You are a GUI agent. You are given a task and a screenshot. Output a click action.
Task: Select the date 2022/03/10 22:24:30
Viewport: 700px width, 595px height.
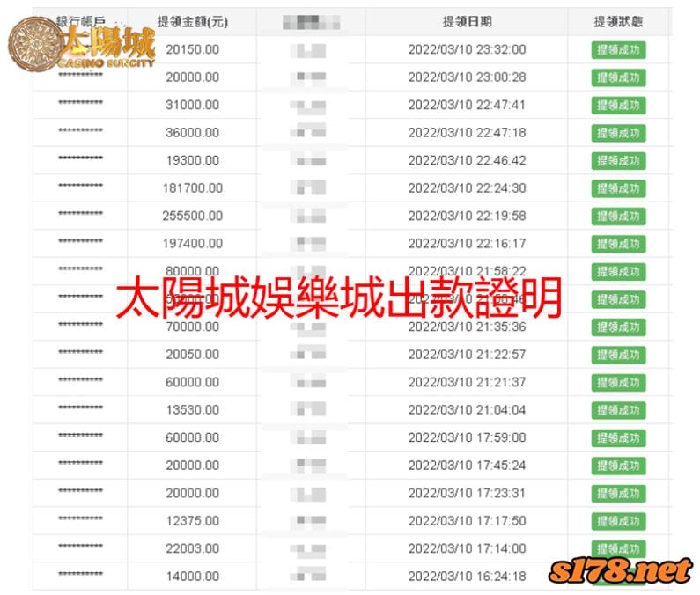[x=467, y=188]
